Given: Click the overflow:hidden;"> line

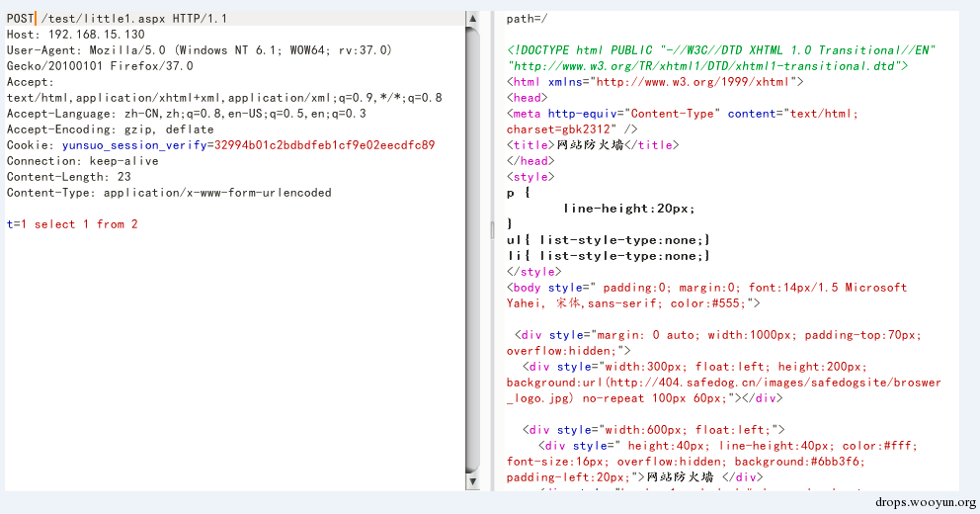Looking at the screenshot, I should tap(568, 351).
